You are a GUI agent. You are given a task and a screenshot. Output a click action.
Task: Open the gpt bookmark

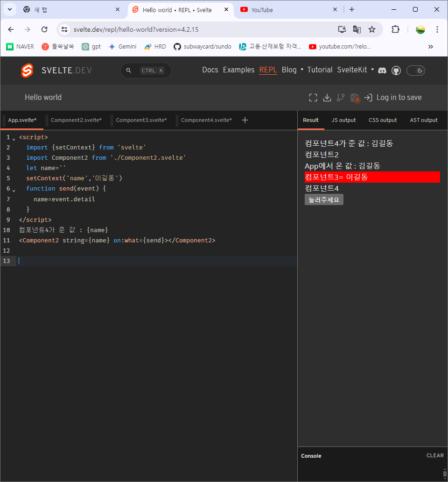91,47
